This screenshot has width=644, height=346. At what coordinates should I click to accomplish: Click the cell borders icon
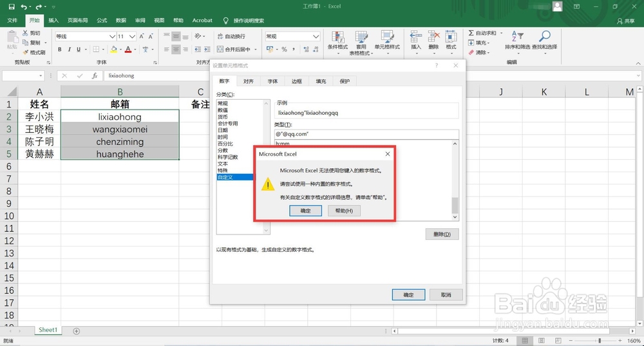point(96,50)
